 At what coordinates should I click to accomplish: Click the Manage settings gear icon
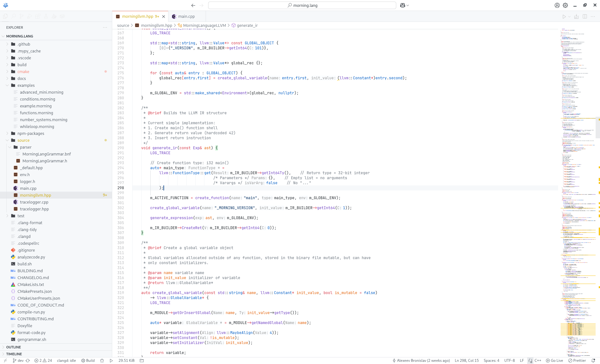coord(565,5)
